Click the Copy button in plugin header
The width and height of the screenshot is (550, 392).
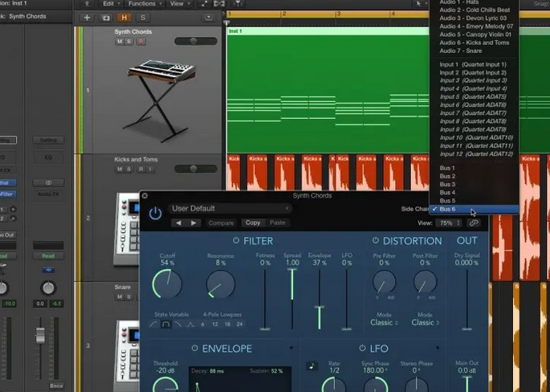point(253,223)
